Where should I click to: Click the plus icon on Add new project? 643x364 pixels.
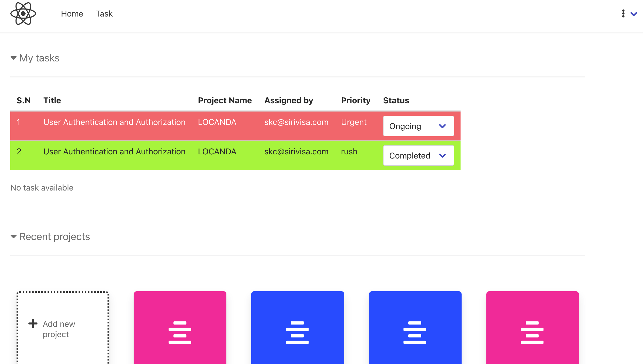[x=33, y=323]
